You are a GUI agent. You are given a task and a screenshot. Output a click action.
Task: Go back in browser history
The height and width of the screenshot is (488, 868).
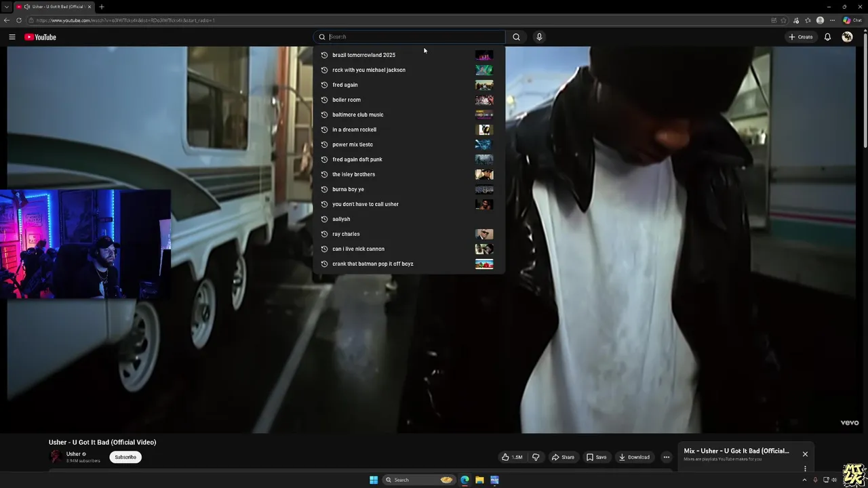pos(7,20)
